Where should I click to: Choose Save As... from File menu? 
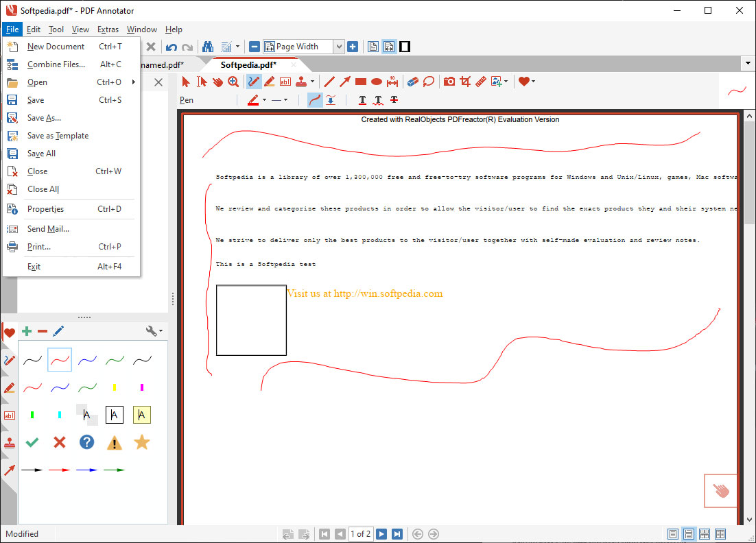(44, 118)
